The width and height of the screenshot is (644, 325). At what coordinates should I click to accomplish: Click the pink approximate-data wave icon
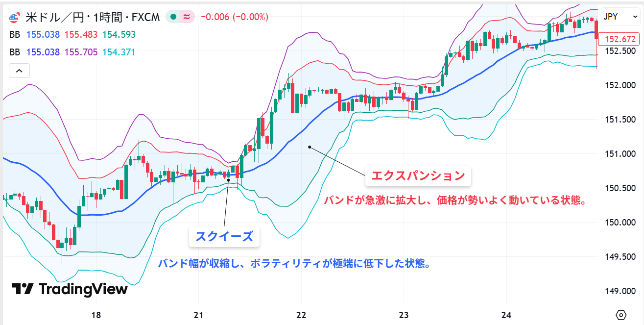point(187,17)
